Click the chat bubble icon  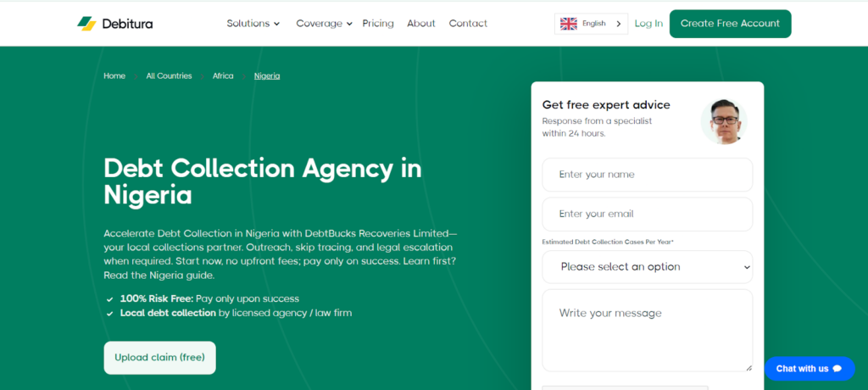837,369
